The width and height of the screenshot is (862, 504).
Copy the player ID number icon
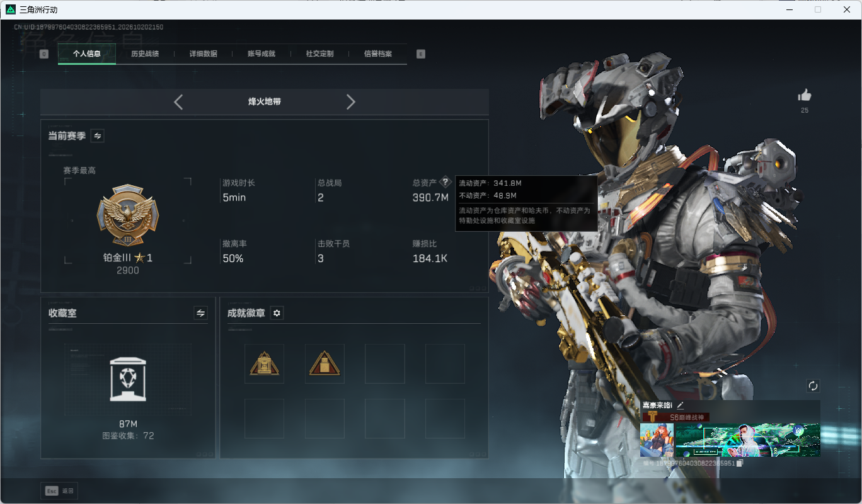pyautogui.click(x=740, y=463)
